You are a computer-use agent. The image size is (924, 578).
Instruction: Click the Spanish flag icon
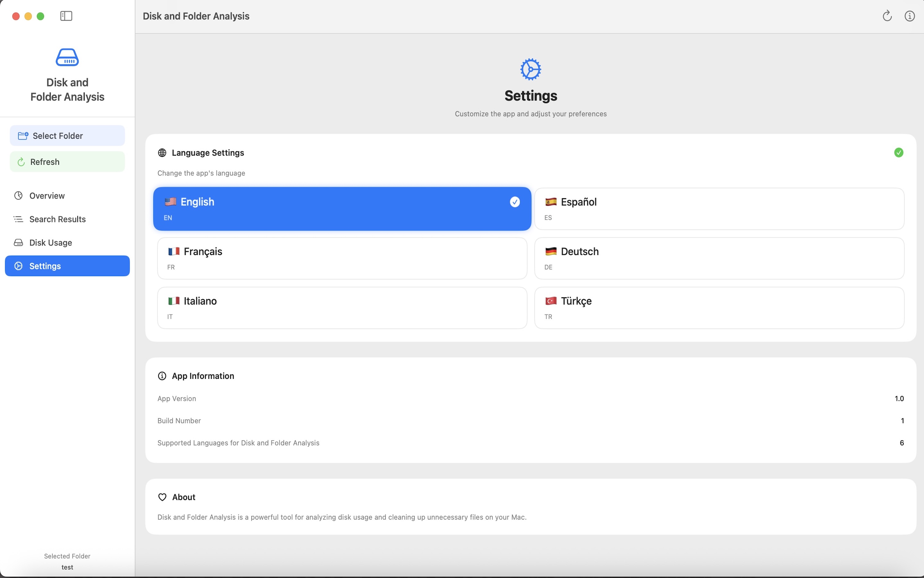click(551, 202)
